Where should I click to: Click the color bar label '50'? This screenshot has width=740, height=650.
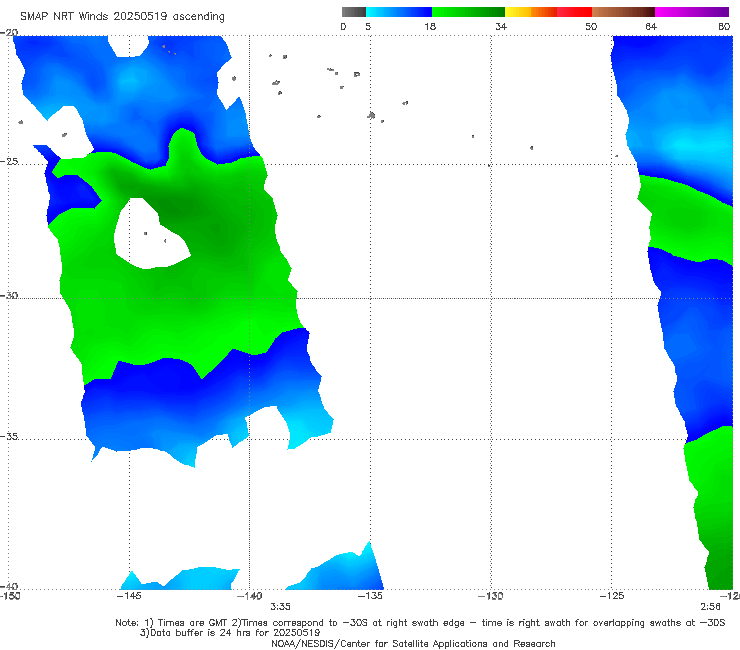click(591, 27)
